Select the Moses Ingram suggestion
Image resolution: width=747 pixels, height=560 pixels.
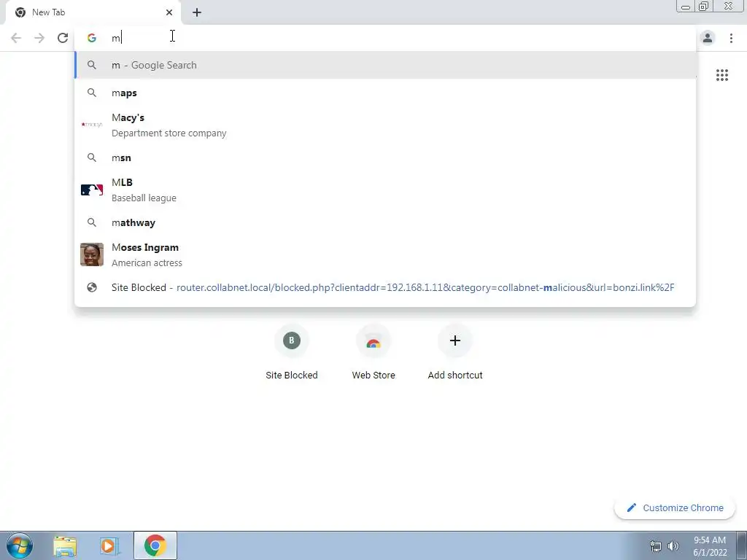tap(385, 254)
